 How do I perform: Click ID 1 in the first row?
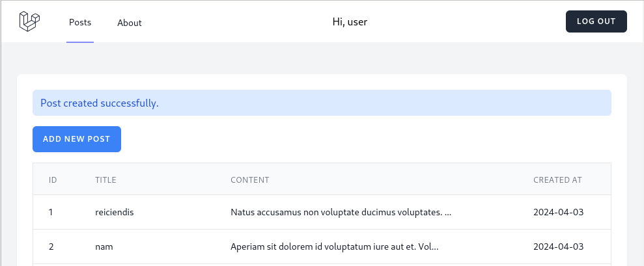pos(51,212)
